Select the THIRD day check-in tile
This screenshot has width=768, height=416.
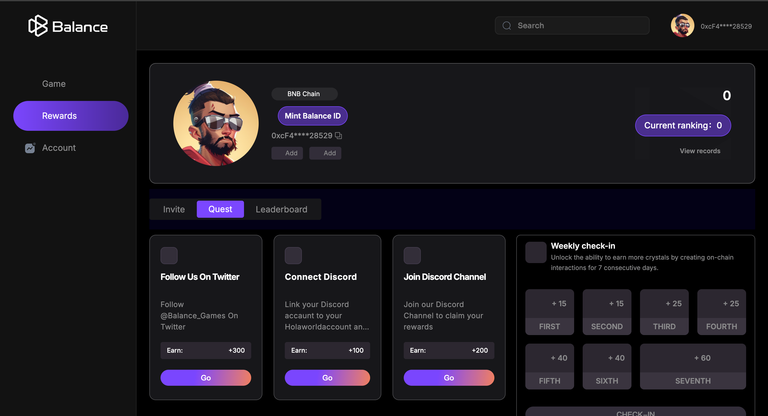point(664,312)
